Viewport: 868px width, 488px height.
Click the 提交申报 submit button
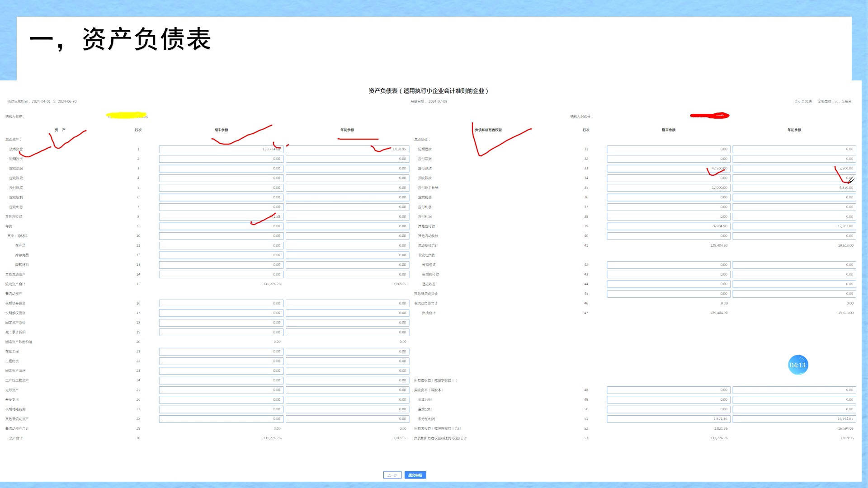point(415,475)
